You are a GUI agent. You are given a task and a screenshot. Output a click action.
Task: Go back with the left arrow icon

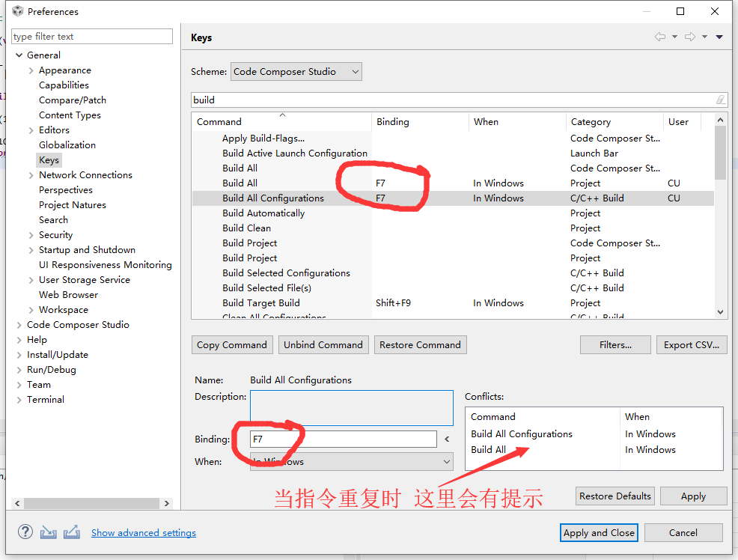[660, 37]
